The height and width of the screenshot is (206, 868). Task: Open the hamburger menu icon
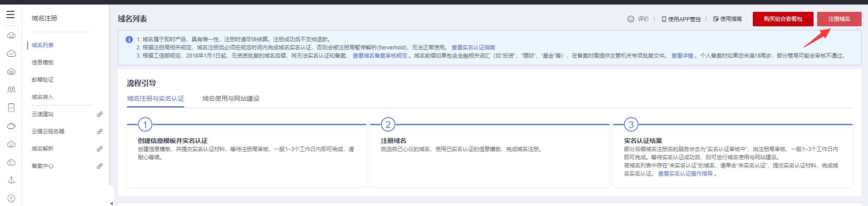pos(10,15)
